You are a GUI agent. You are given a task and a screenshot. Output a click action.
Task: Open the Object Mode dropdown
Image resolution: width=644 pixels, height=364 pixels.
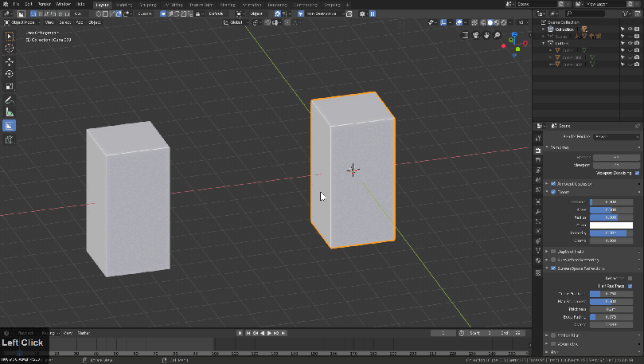pos(23,22)
